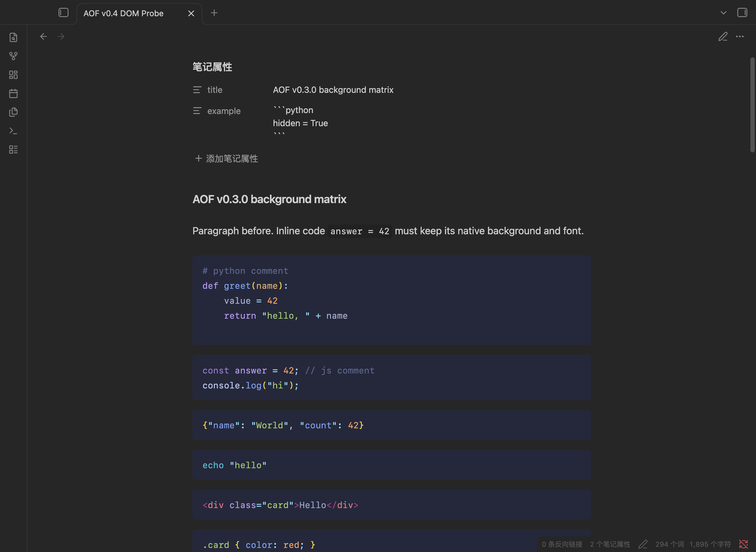Viewport: 756px width, 552px height.
Task: Click the example property type icon
Action: coord(197,111)
